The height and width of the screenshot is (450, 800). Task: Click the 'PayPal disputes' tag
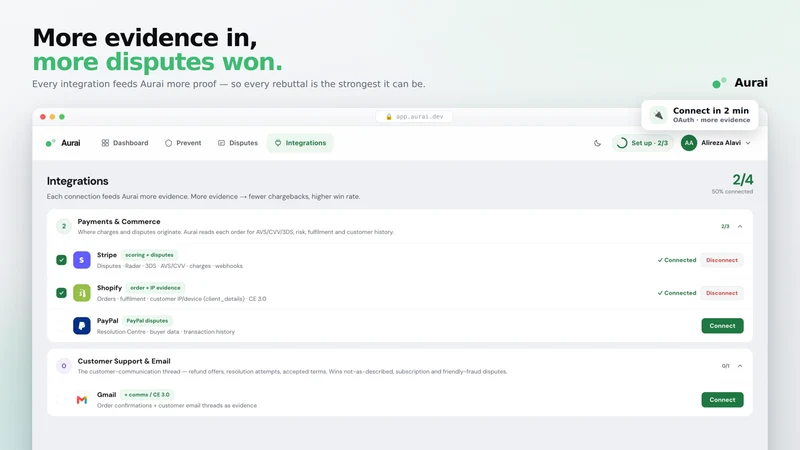[147, 320]
